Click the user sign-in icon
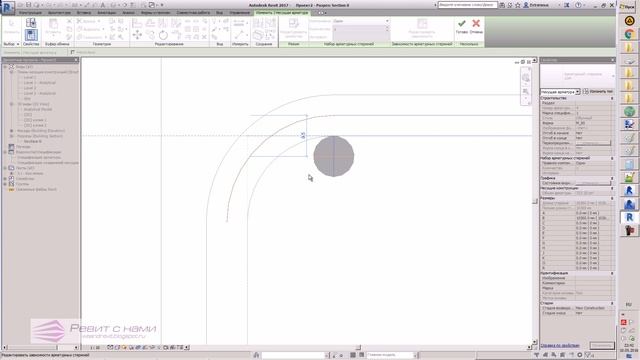This screenshot has width=640, height=360. tap(526, 5)
